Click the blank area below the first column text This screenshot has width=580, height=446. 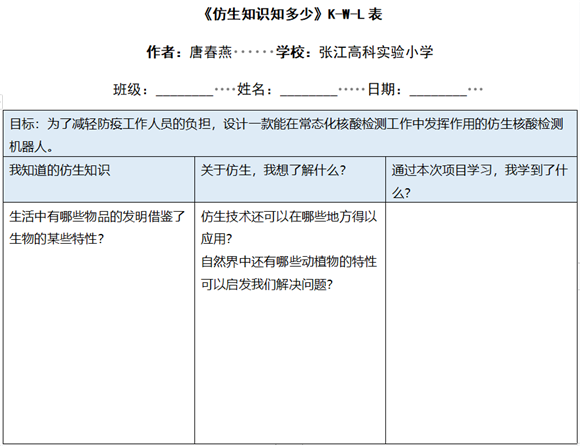pyautogui.click(x=99, y=344)
